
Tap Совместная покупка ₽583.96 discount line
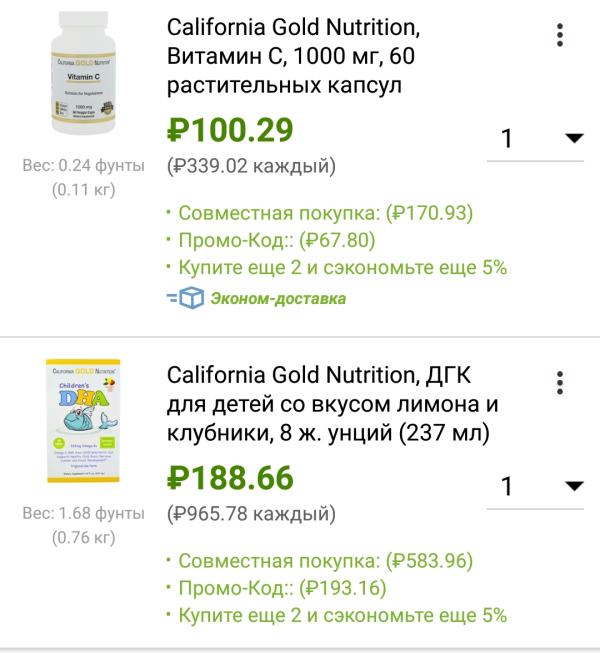[320, 561]
